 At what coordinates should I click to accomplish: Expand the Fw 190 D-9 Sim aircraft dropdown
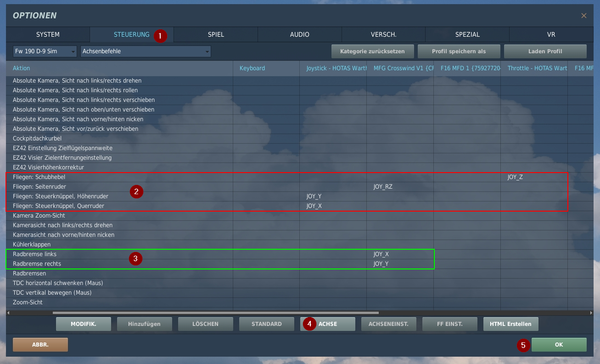(45, 51)
